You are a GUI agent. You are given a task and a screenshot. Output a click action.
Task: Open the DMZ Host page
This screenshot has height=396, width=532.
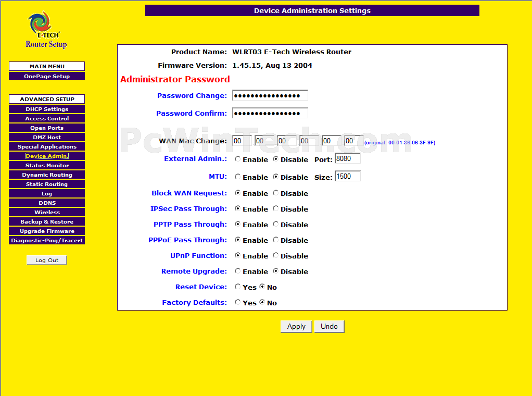coord(47,137)
